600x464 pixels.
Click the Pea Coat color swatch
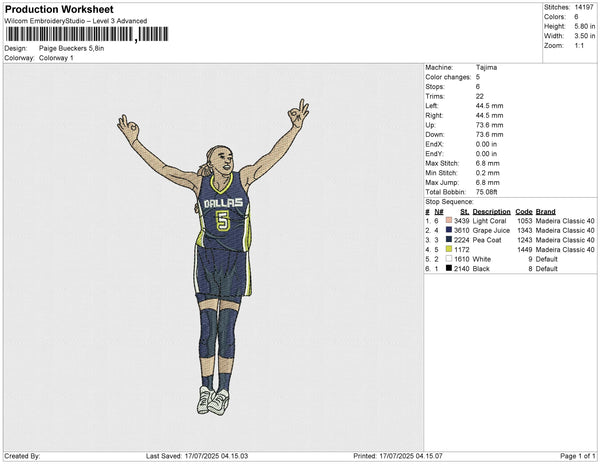(449, 240)
